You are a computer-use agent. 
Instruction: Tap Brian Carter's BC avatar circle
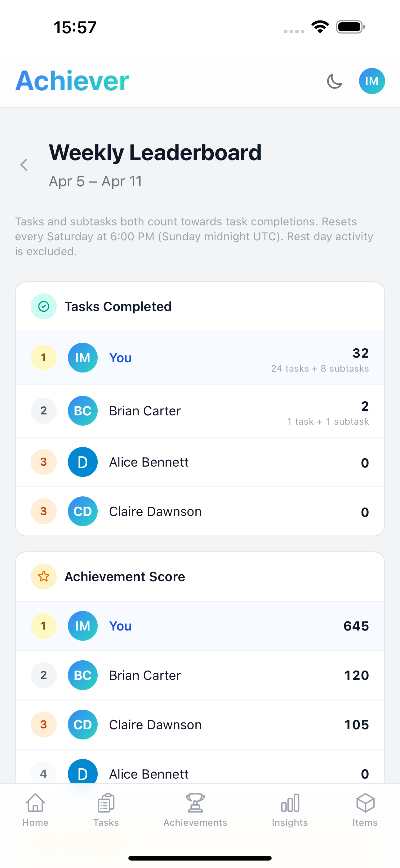coord(82,411)
